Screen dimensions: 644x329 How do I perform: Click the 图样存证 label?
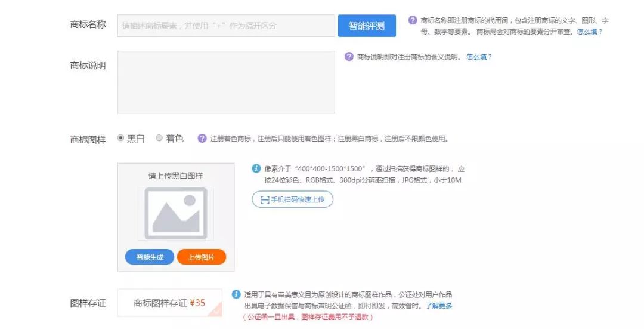point(88,303)
